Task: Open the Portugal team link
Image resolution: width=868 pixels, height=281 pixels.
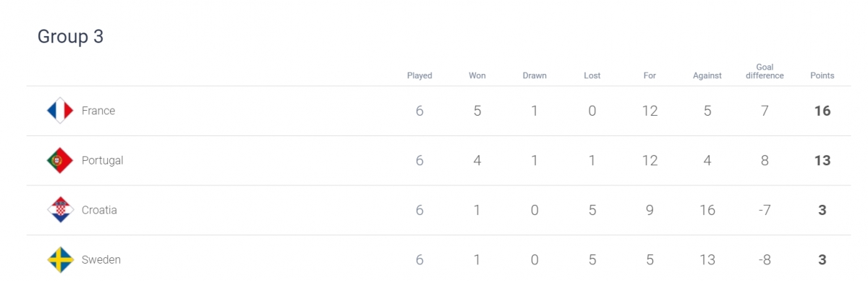Action: [103, 161]
